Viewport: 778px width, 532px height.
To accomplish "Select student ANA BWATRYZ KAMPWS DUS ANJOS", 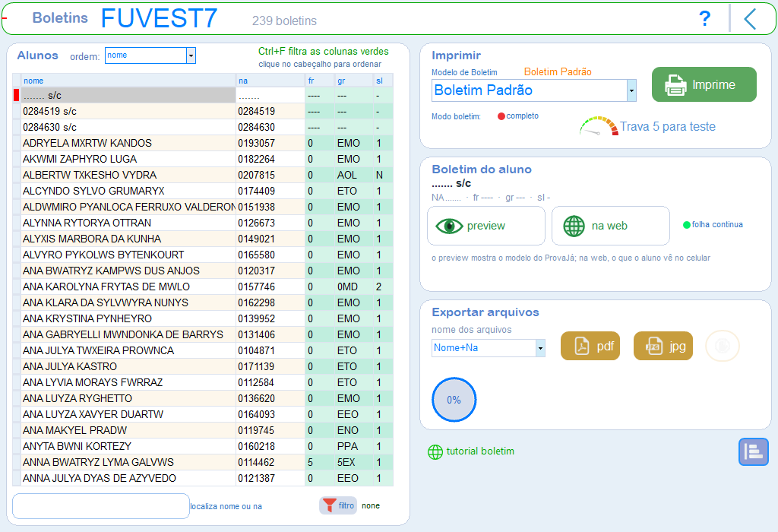I will pyautogui.click(x=128, y=271).
